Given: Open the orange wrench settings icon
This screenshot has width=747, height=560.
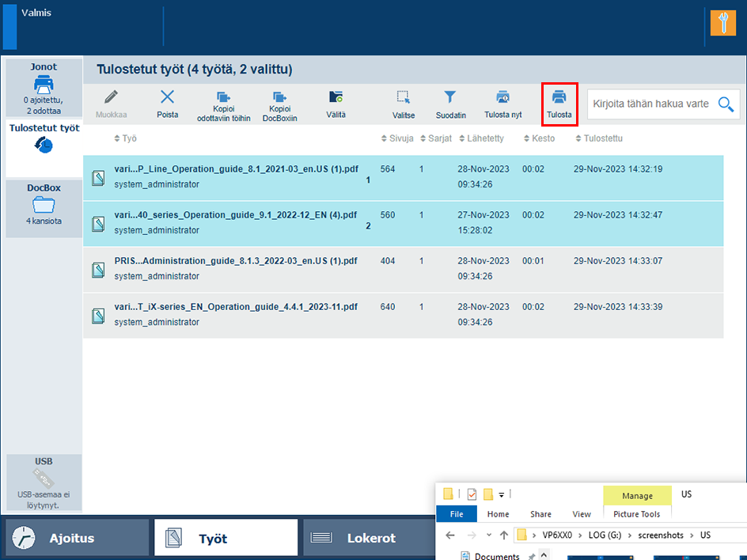Looking at the screenshot, I should 723,23.
